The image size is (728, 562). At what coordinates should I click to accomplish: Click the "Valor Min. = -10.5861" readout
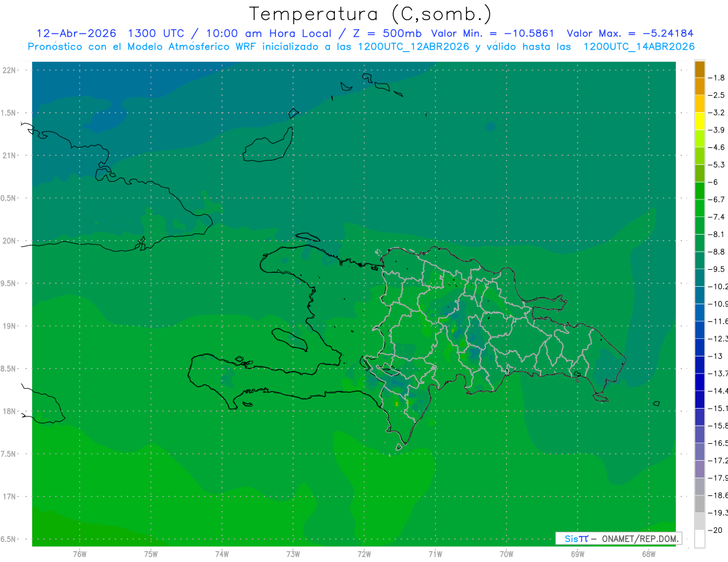[x=493, y=34]
